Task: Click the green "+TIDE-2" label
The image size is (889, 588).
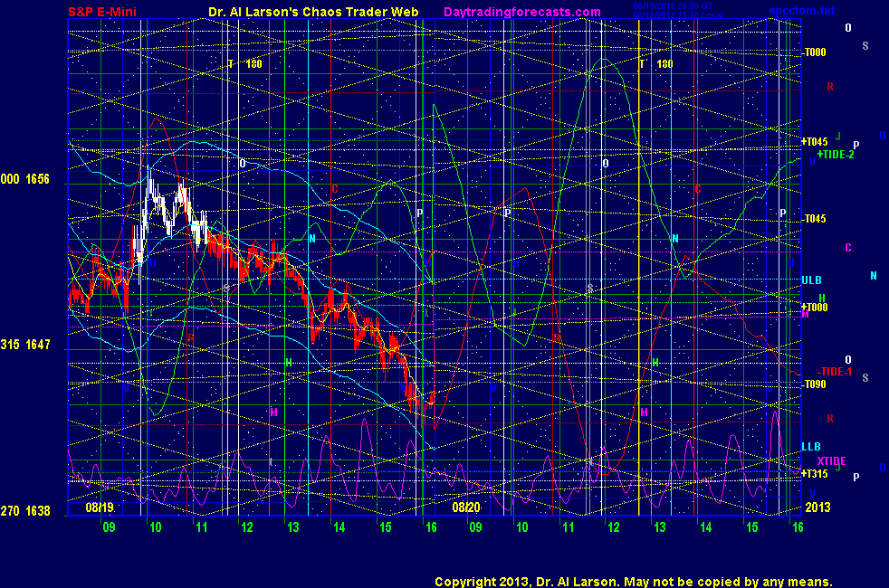Action: (x=836, y=155)
